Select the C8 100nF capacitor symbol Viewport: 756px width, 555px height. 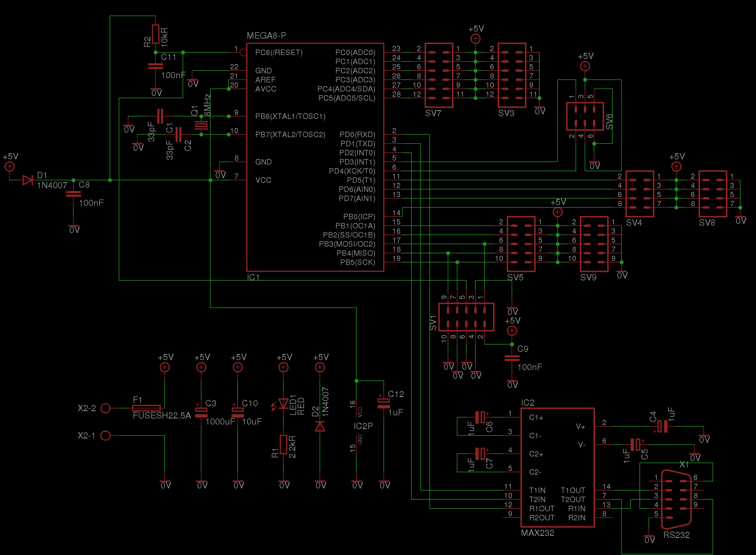coord(73,194)
